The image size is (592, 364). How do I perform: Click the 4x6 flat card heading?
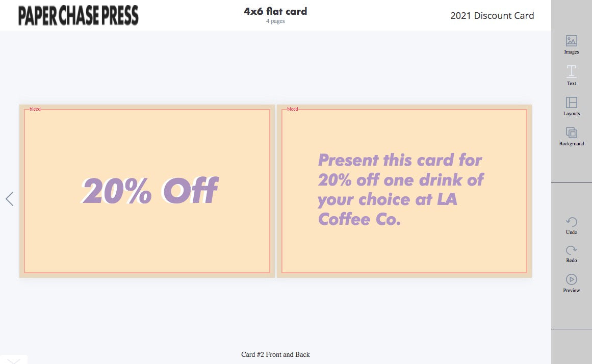[x=275, y=11]
